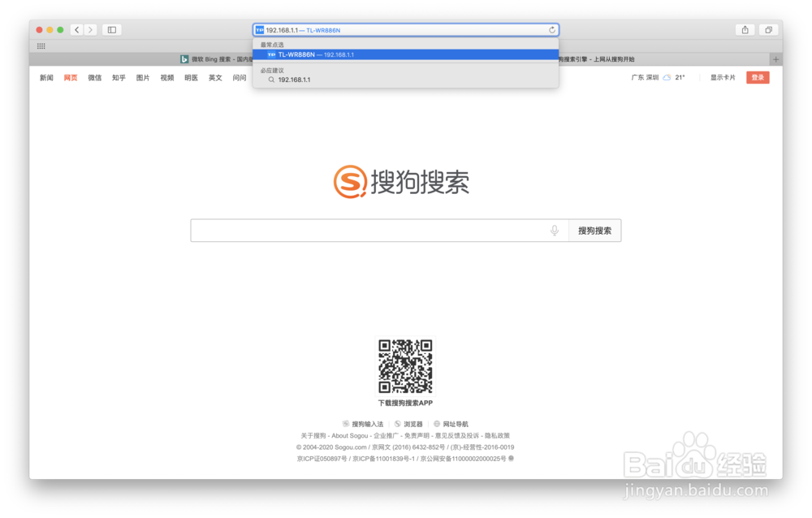
Task: Open the 免责声明 footer link
Action: 417,436
